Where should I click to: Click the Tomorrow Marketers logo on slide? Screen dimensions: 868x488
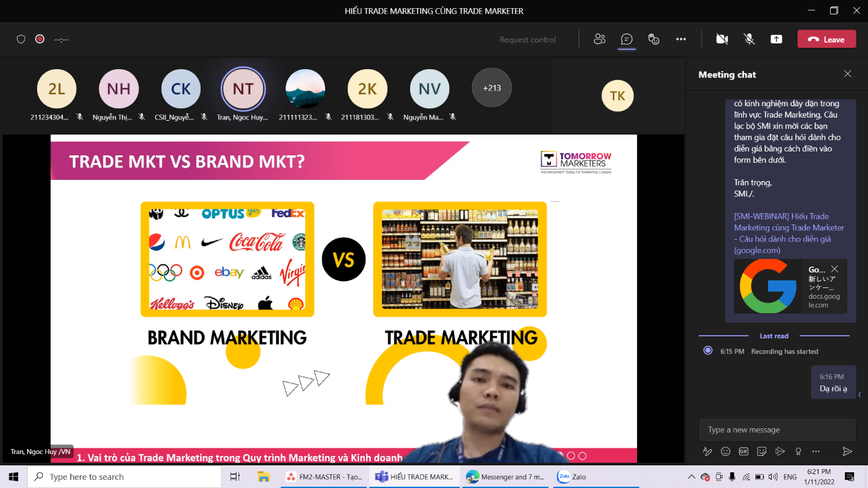(576, 162)
